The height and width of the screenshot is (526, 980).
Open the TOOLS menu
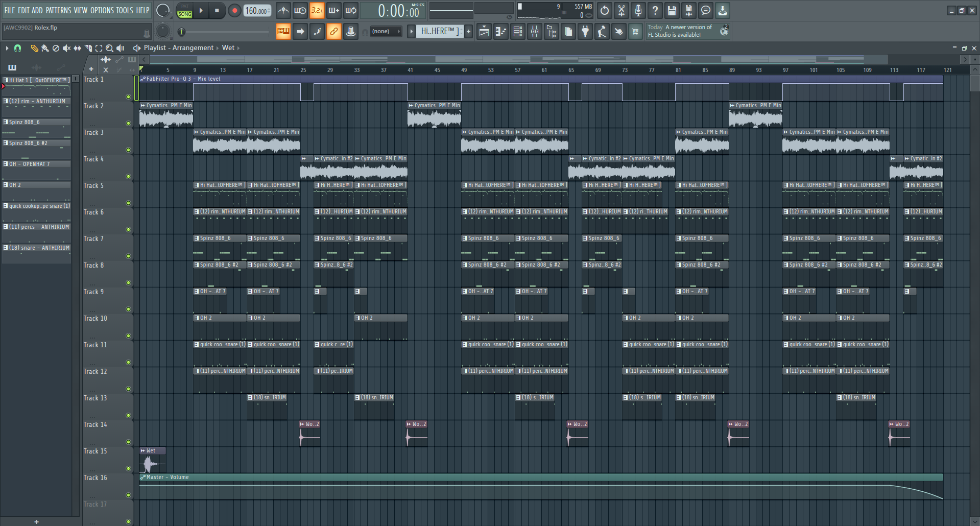coord(125,10)
